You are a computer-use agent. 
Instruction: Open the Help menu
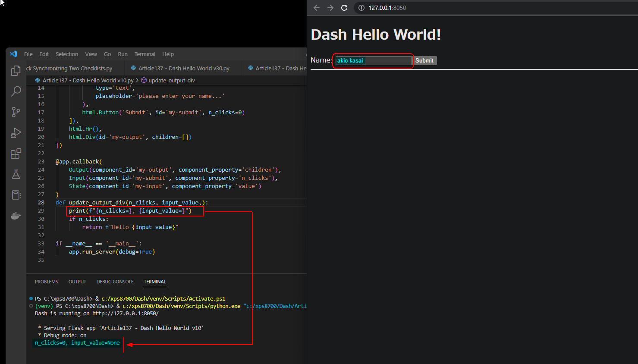168,54
